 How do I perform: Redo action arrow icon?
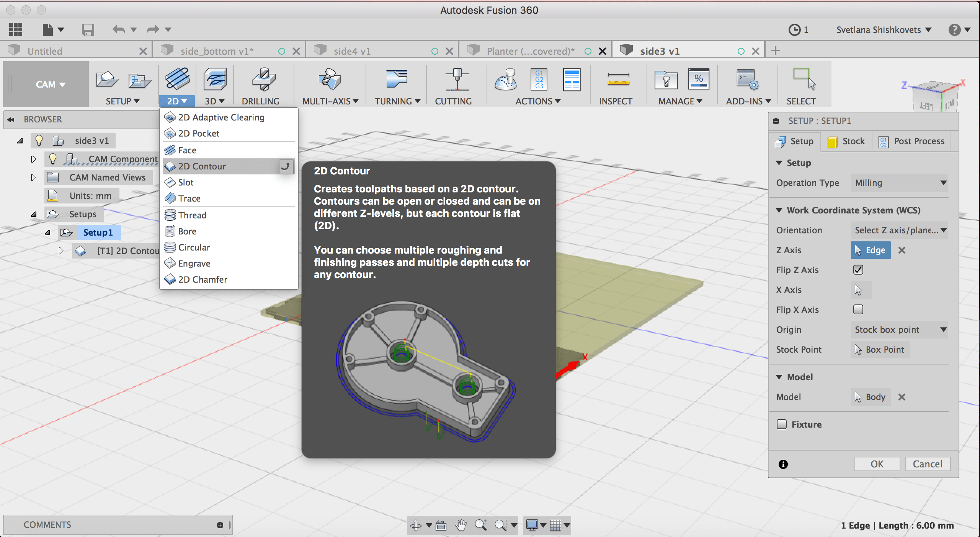pos(153,29)
